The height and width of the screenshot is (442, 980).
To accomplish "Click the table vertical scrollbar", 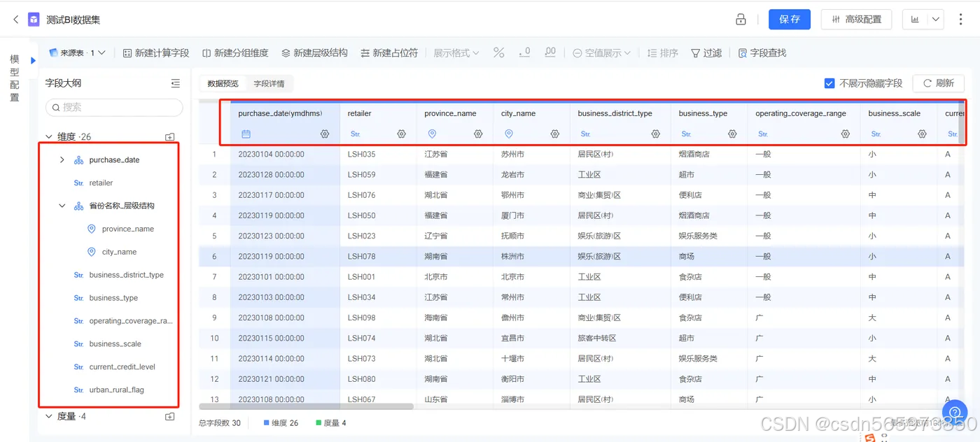I will pyautogui.click(x=962, y=124).
